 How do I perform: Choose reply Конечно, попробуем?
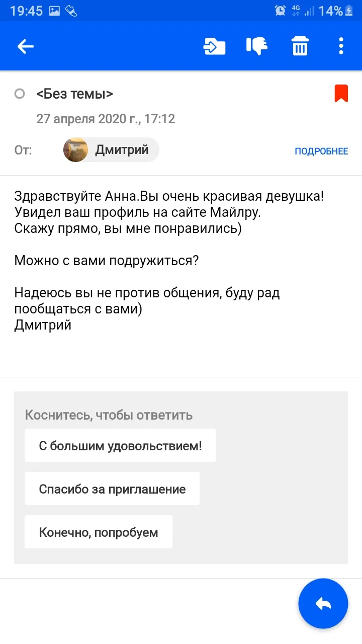pos(99,532)
